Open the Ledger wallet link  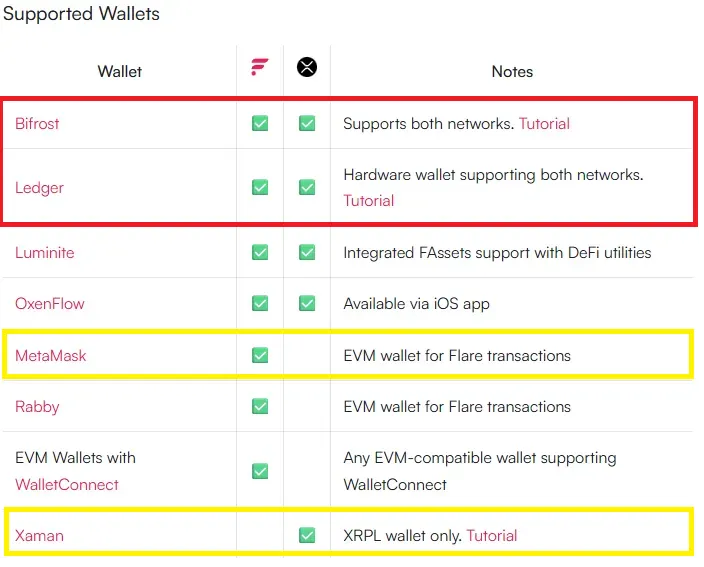point(39,188)
